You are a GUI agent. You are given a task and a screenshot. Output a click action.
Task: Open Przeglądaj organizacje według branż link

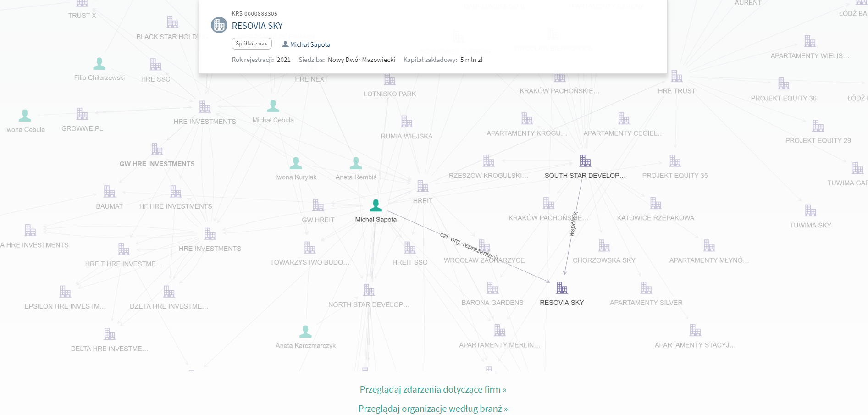[433, 409]
